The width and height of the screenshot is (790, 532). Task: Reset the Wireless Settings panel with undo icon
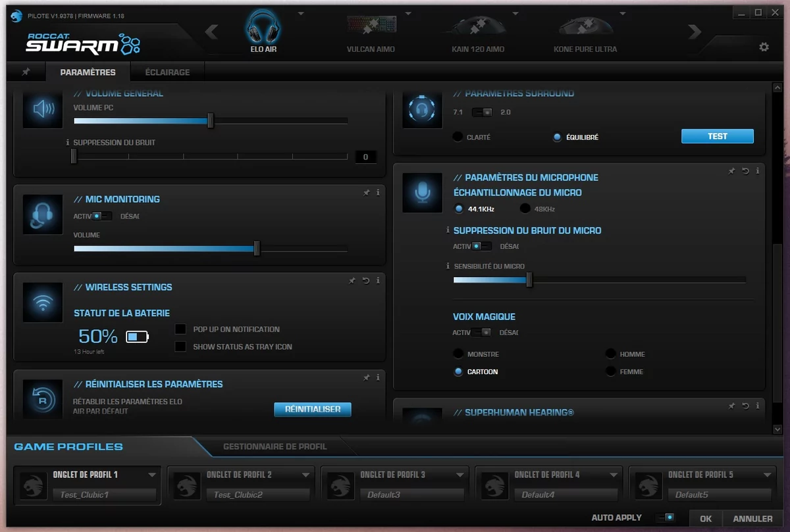click(365, 280)
